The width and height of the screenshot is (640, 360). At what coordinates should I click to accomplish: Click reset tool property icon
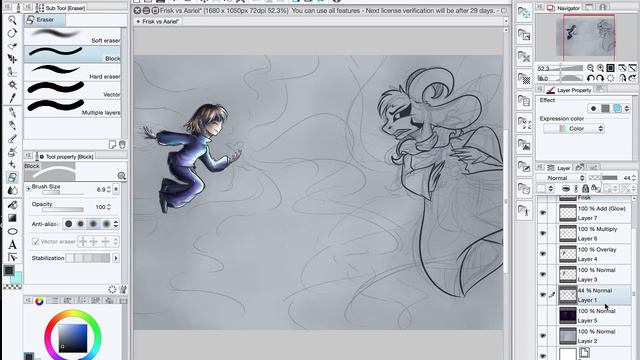[112, 289]
